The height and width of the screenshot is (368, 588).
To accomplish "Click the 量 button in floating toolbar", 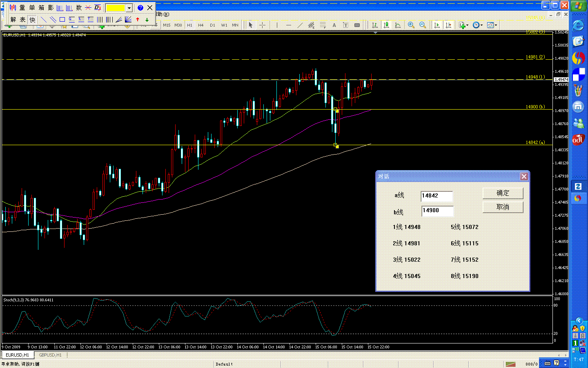I will (x=22, y=8).
